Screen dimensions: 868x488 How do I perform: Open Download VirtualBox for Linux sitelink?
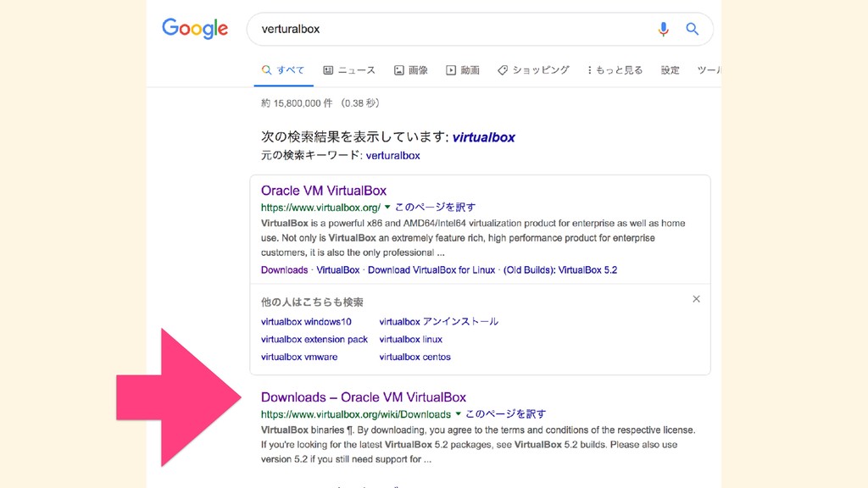431,270
